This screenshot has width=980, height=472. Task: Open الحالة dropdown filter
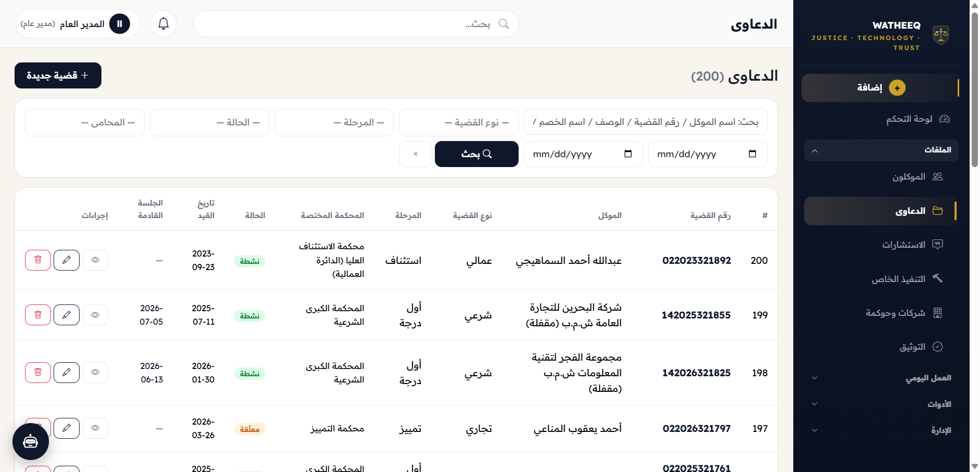(x=210, y=122)
